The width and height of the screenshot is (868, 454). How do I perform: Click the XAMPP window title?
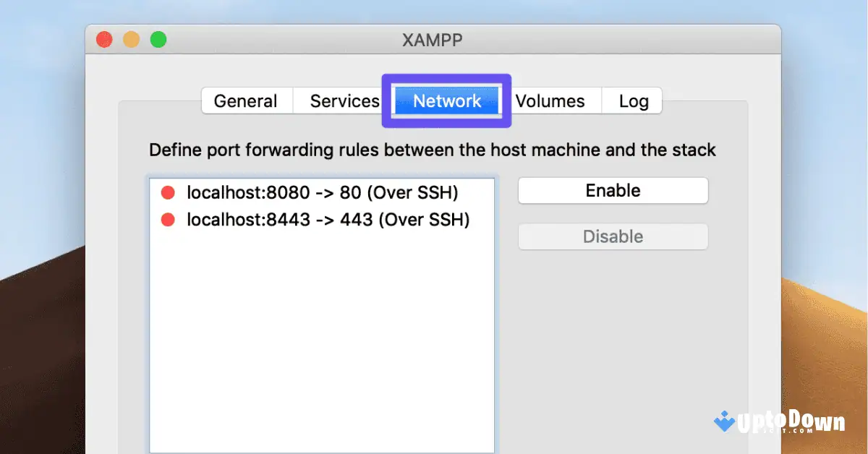tap(433, 40)
